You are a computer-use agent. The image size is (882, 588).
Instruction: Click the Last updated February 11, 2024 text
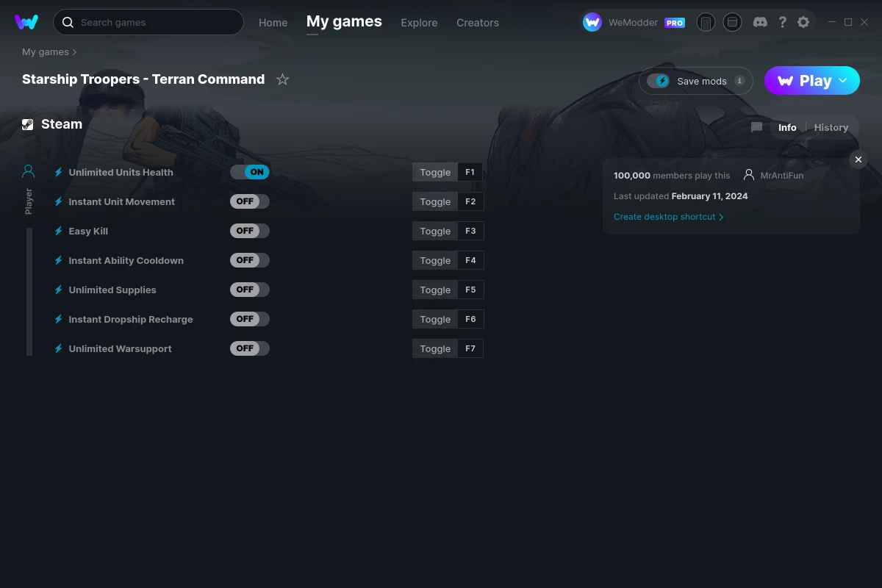pyautogui.click(x=681, y=196)
